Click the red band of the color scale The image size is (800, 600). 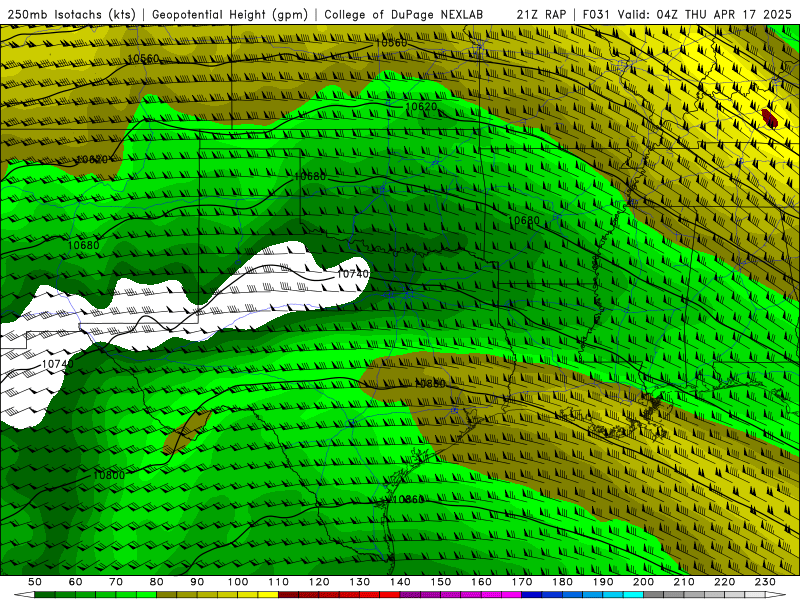339,595
